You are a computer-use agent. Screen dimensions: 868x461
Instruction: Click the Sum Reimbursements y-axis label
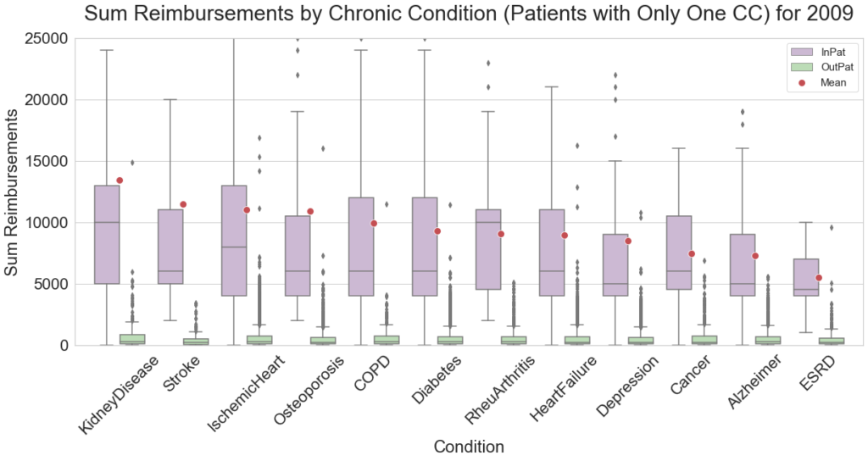coord(13,191)
